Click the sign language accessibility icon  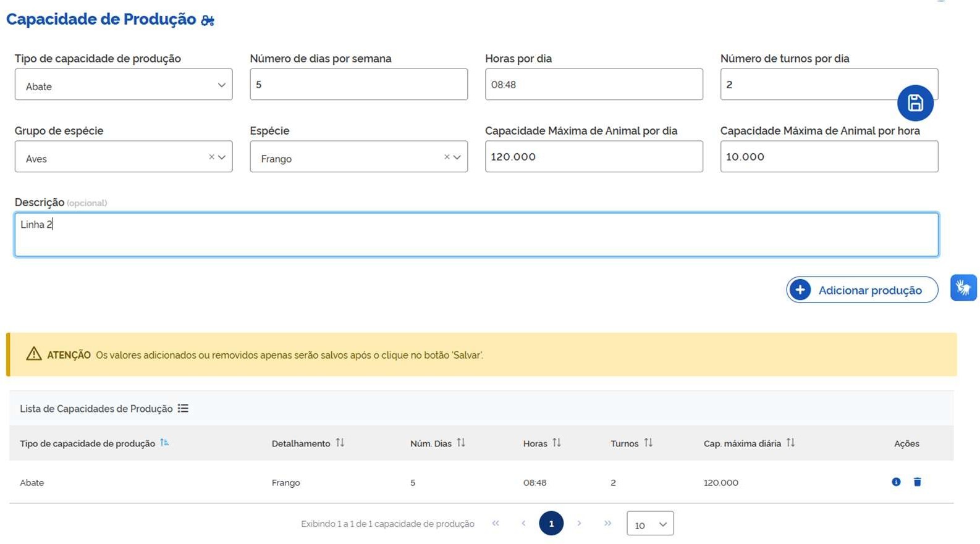point(963,288)
